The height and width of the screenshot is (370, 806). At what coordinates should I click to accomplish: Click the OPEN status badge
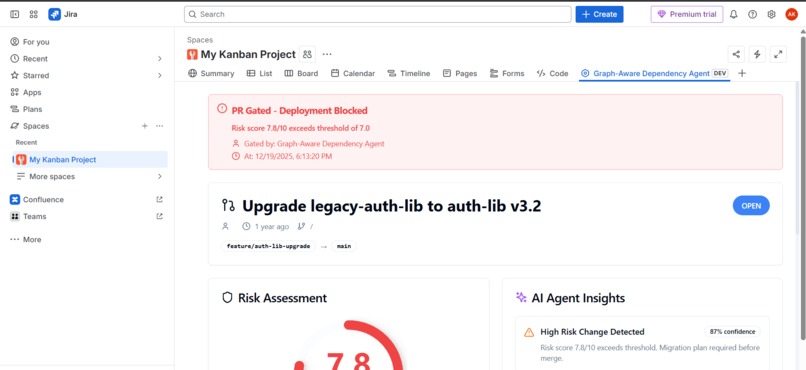pos(751,206)
